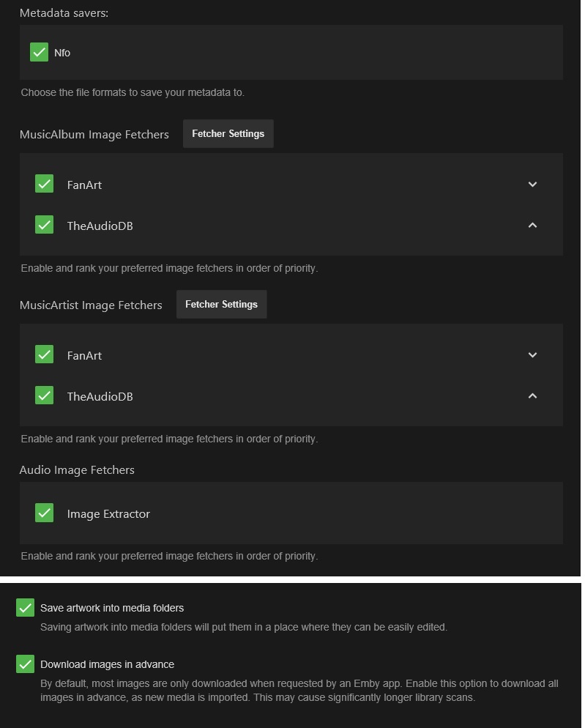Open Fetcher Settings for MusicArtist Image Fetchers
585x728 pixels.
(221, 305)
